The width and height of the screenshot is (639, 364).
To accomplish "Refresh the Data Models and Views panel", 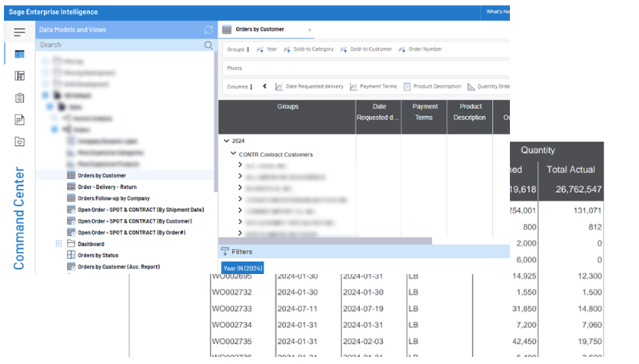I will (208, 30).
